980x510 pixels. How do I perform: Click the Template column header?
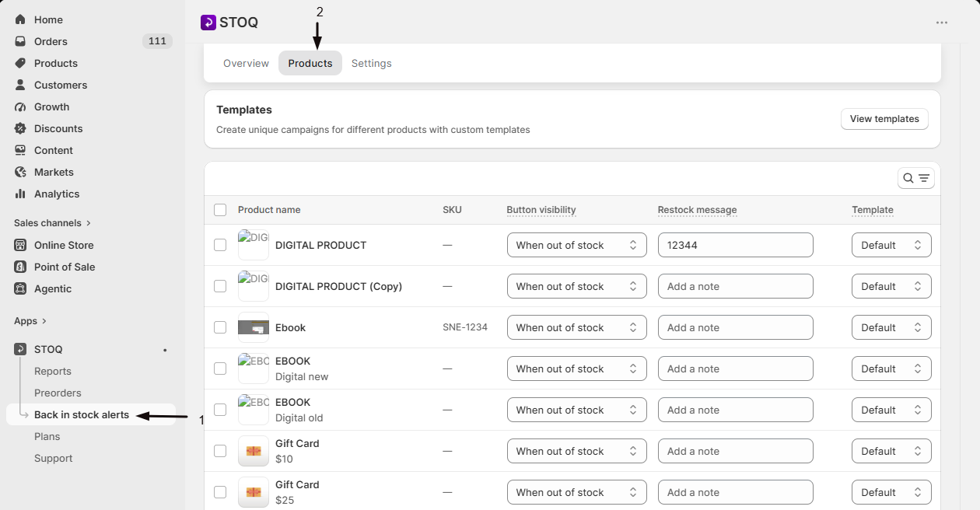pyautogui.click(x=873, y=210)
